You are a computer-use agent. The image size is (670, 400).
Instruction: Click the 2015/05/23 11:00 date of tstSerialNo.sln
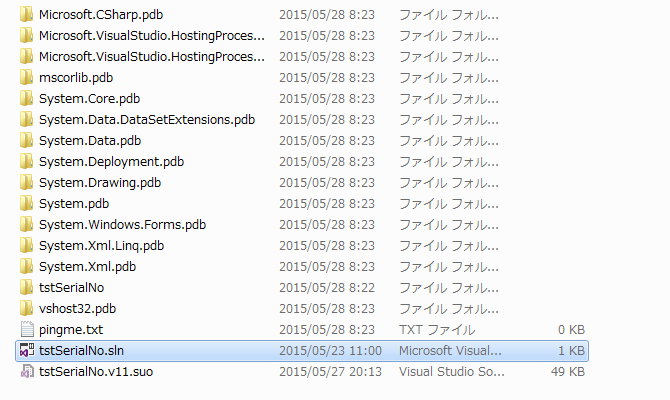(x=330, y=351)
